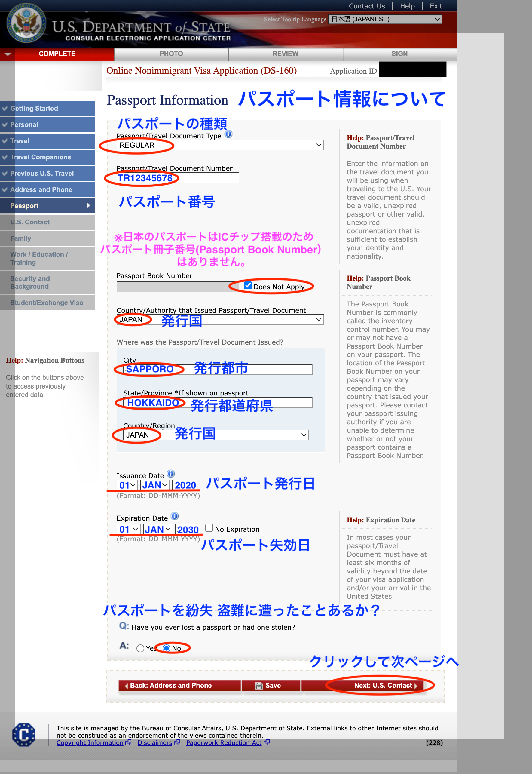Toggle the Does Not Apply checkbox
Screen dimensions: 532x774
pyautogui.click(x=248, y=285)
